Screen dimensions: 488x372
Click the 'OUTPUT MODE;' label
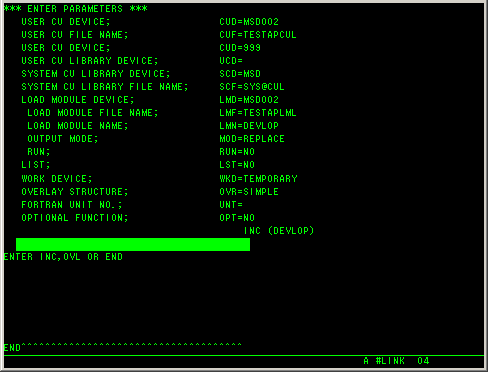pyautogui.click(x=63, y=139)
